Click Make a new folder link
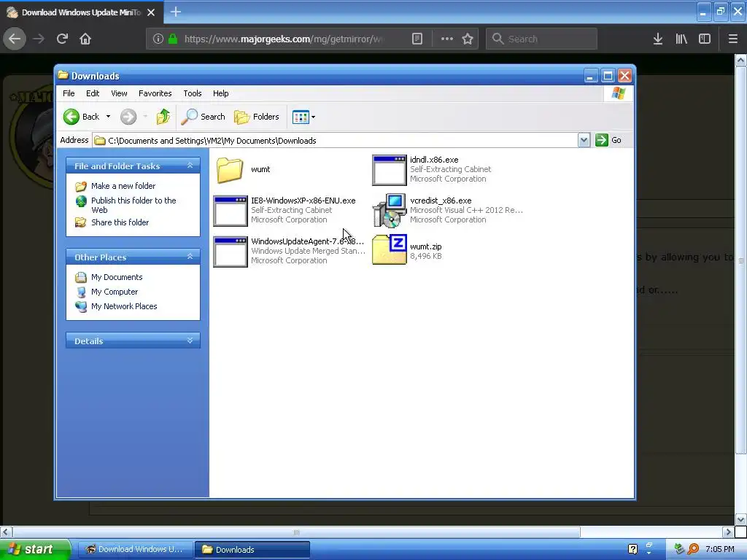This screenshot has width=747, height=560. pyautogui.click(x=123, y=186)
